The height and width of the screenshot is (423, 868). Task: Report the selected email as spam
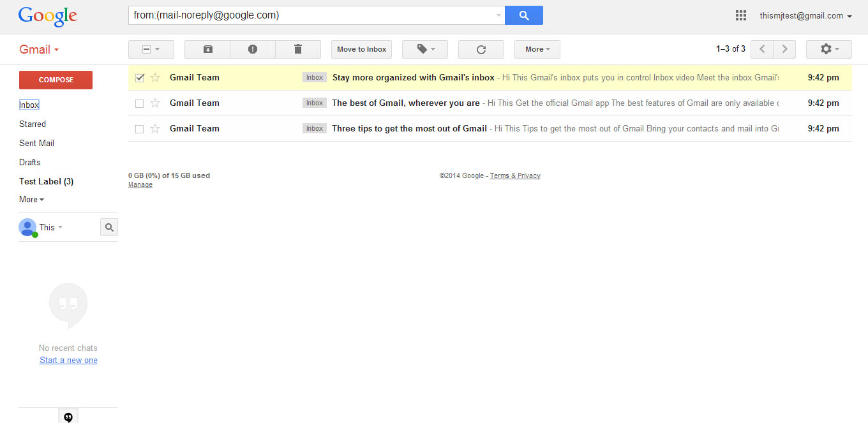coord(253,49)
